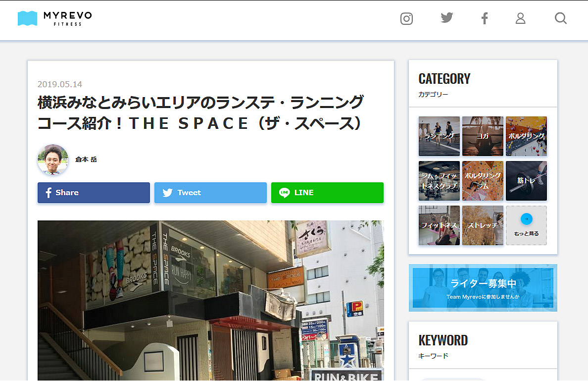The image size is (588, 381).
Task: Click the ライター募集中 banner
Action: (x=483, y=288)
